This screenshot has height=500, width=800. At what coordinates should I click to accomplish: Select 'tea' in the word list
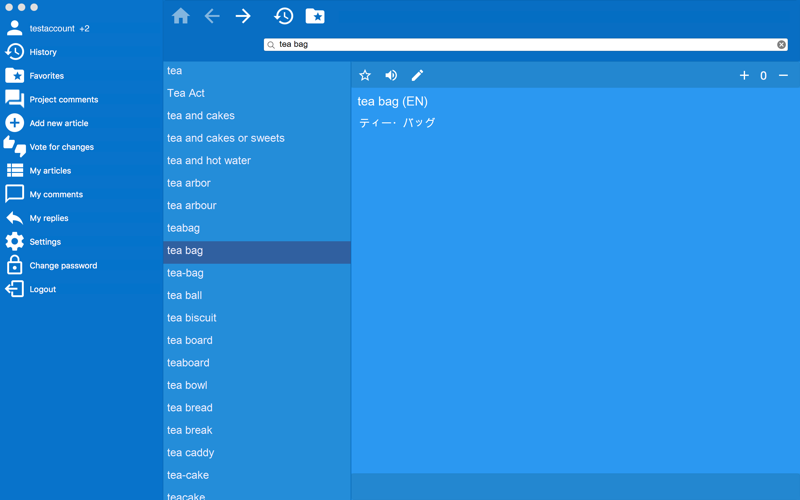(x=257, y=70)
